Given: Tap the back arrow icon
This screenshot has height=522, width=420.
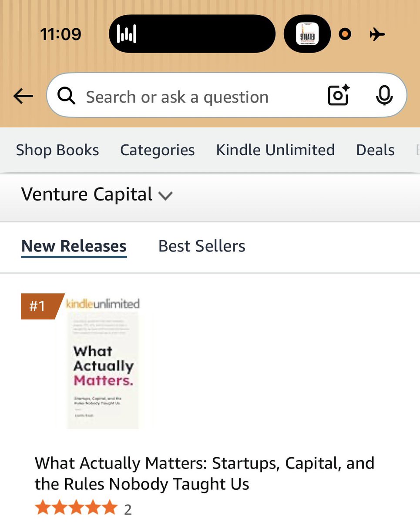Looking at the screenshot, I should click(x=23, y=96).
